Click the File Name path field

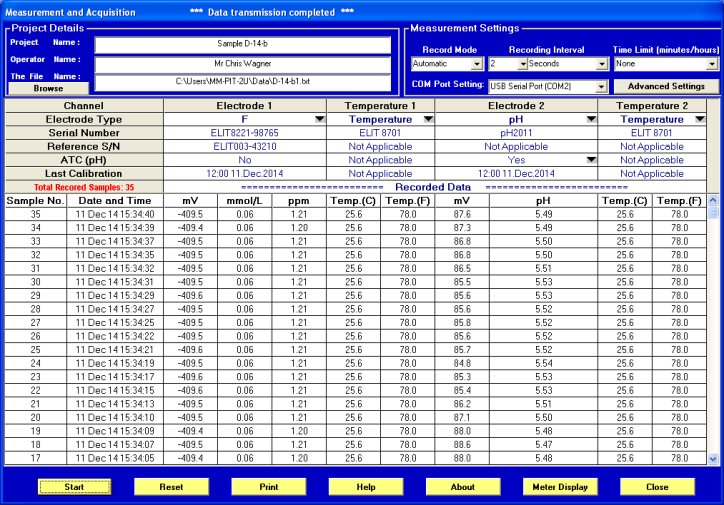click(243, 82)
